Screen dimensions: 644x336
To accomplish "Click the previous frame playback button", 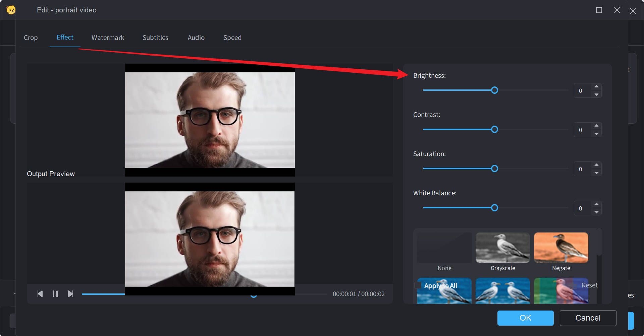I will point(40,294).
